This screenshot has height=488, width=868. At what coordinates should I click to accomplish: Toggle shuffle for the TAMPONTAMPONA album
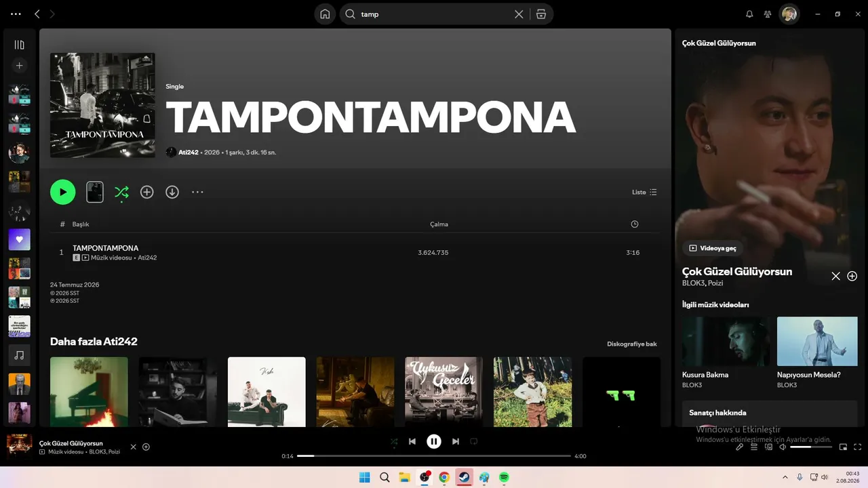point(121,192)
